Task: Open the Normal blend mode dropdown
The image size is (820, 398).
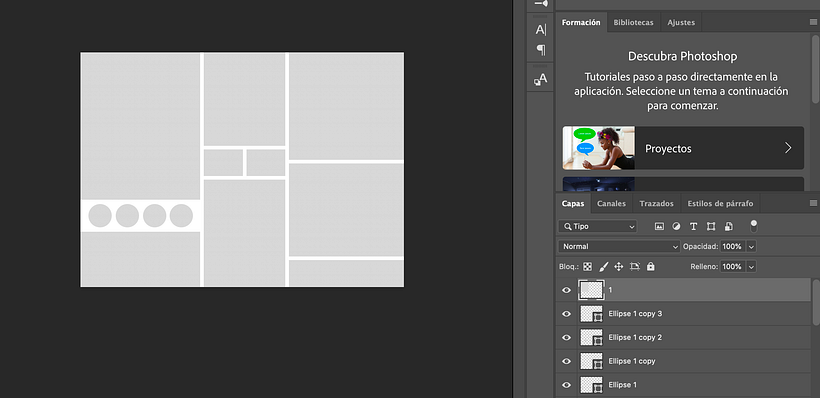Action: 619,246
